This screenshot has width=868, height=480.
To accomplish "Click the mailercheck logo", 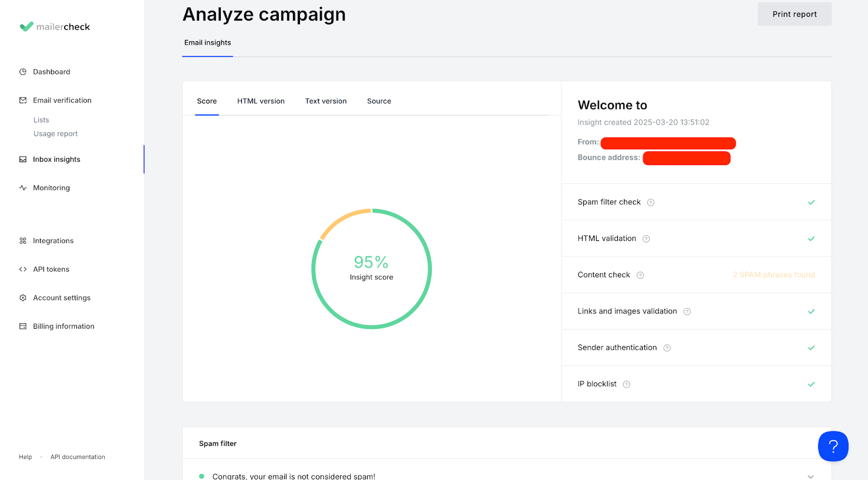I will click(55, 27).
